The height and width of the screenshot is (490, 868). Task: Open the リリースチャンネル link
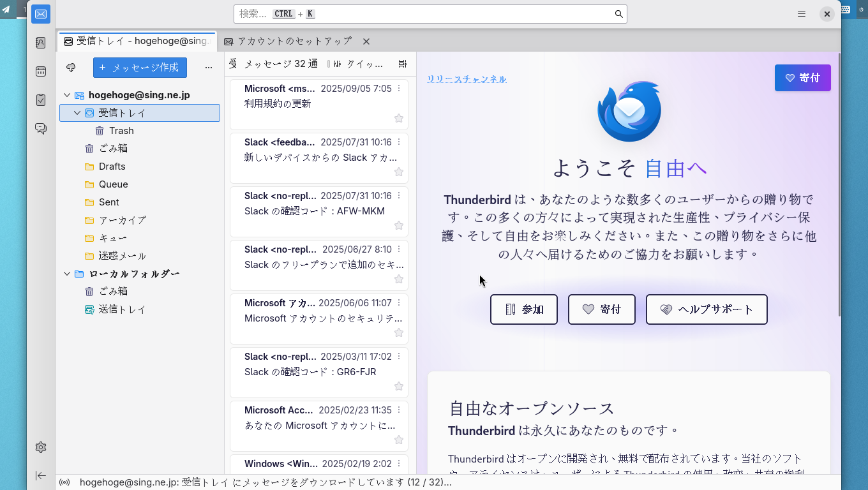[x=467, y=79]
